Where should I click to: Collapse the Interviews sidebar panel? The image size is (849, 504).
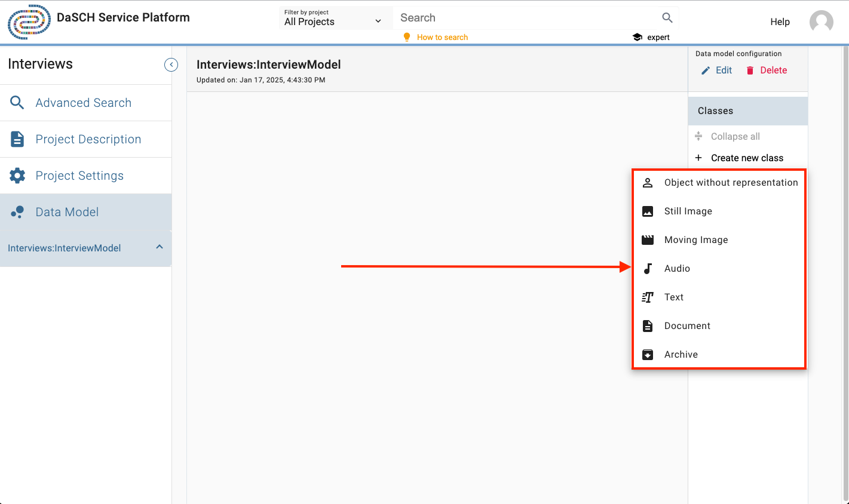click(171, 64)
